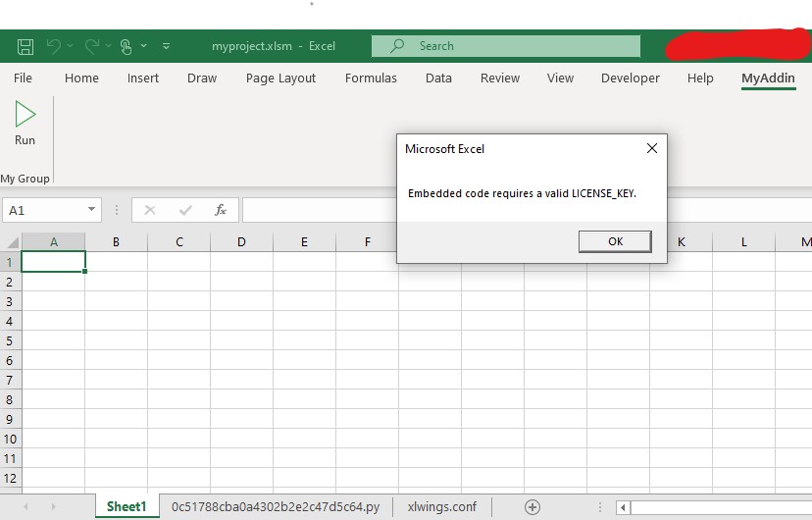The height and width of the screenshot is (520, 812).
Task: Click the Cancel X icon in formula bar
Action: 150,210
